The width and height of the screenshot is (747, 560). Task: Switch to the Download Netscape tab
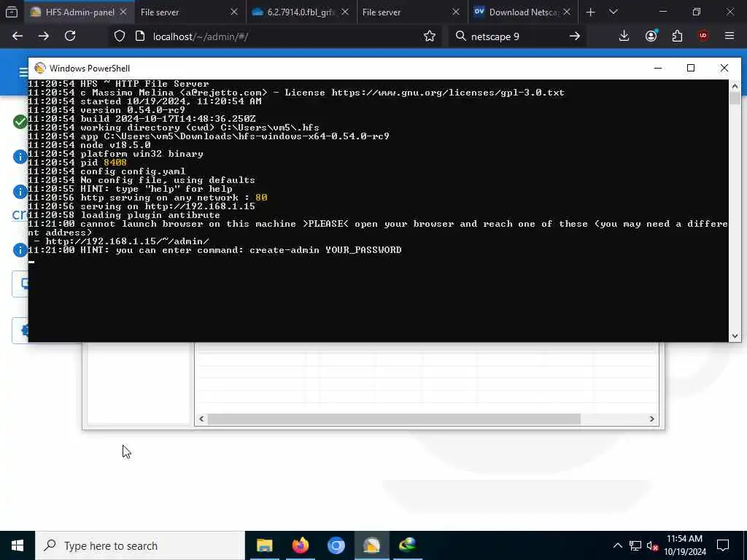click(x=523, y=12)
